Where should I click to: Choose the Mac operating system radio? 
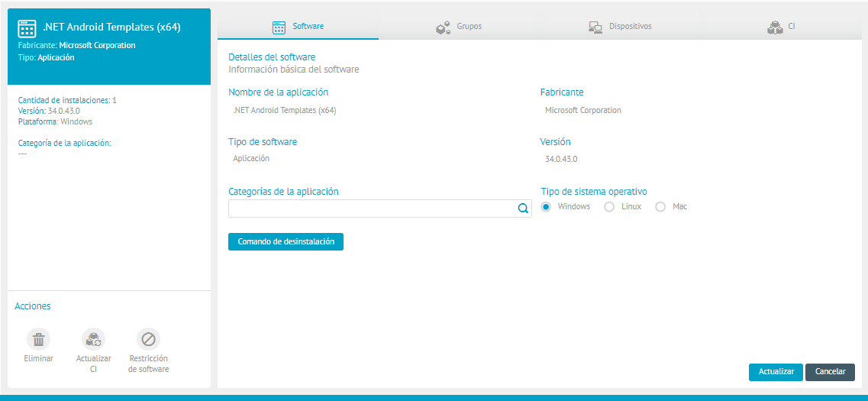[x=660, y=207]
